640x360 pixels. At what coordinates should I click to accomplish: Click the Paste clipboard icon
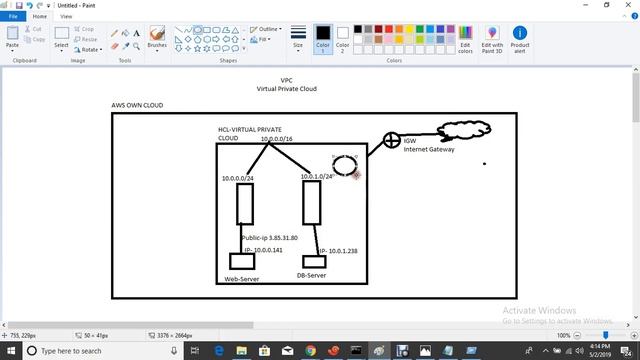[12, 33]
